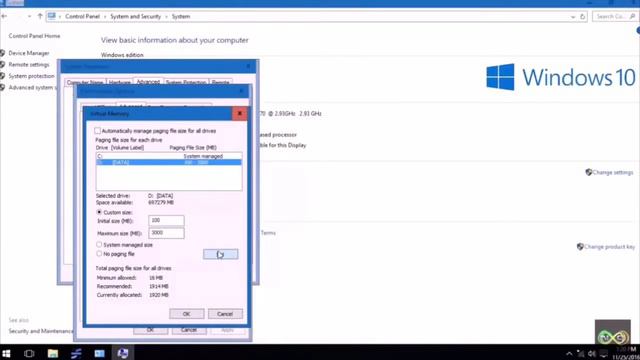Open the blue striped taskbar app
Viewport: 640px width, 360px height.
(x=76, y=353)
